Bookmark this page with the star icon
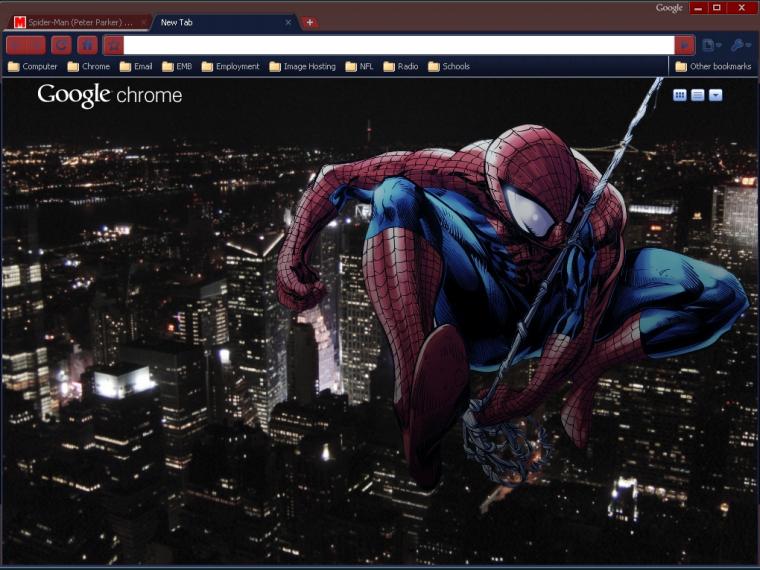The height and width of the screenshot is (570, 760). (x=114, y=46)
